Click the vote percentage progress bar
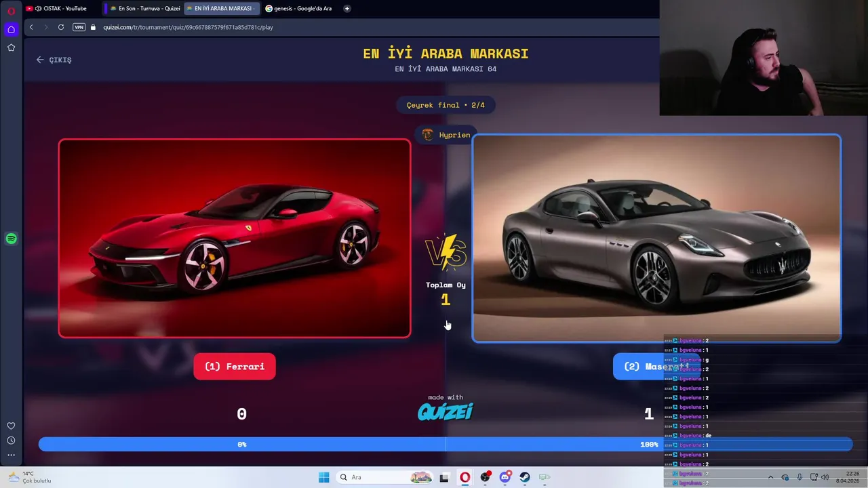Image resolution: width=868 pixels, height=488 pixels. 446,444
